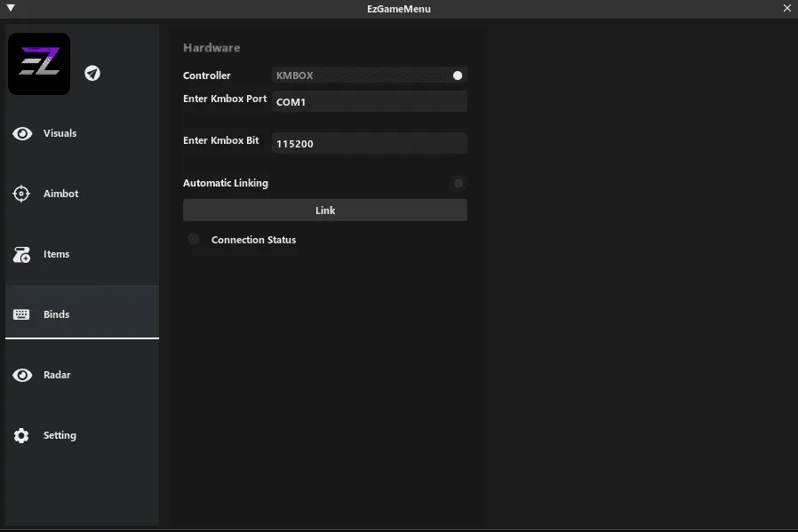The image size is (798, 532).
Task: Open the Setting tab label
Action: coord(60,435)
